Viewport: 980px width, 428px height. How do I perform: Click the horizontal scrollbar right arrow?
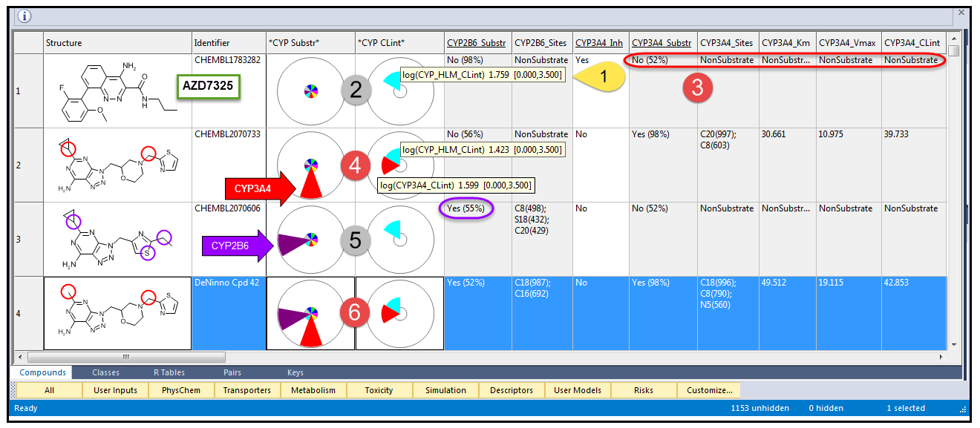click(x=943, y=357)
